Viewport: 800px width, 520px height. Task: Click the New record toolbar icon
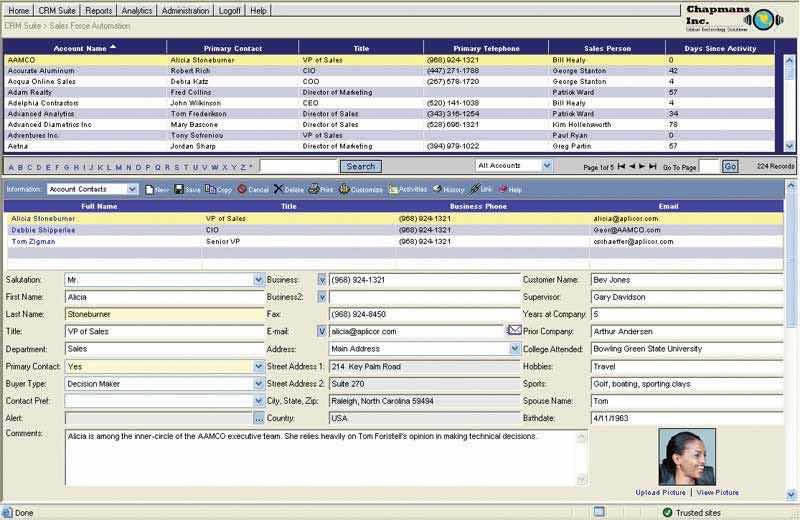point(150,189)
